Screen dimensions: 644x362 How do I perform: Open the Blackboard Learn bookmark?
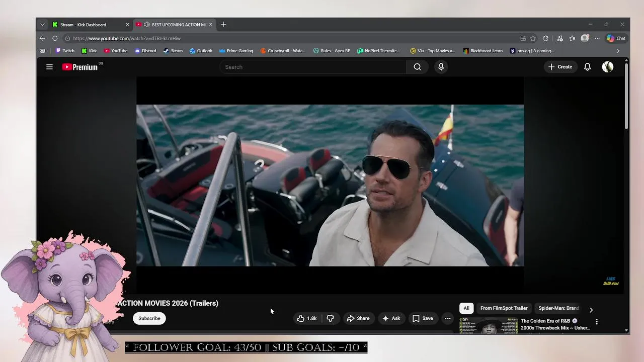click(x=483, y=51)
